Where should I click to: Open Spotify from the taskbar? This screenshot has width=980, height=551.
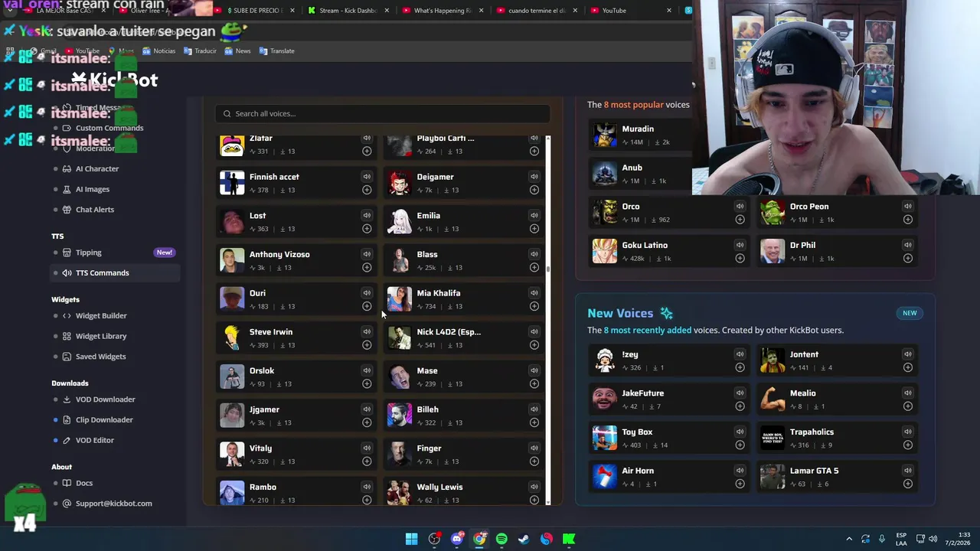501,539
